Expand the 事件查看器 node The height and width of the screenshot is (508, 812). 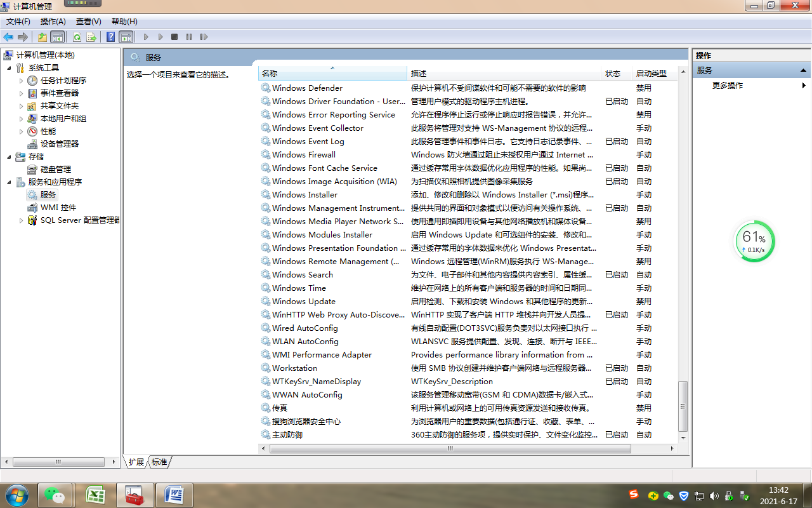pyautogui.click(x=21, y=93)
